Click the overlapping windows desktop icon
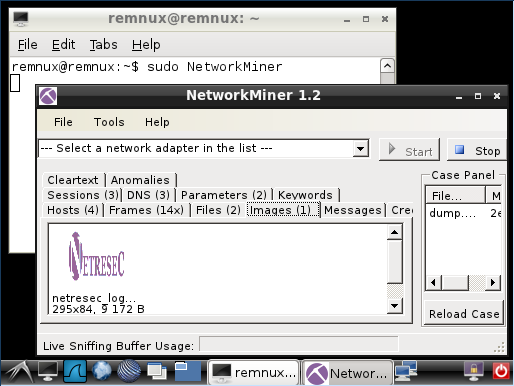The height and width of the screenshot is (386, 514). click(157, 371)
